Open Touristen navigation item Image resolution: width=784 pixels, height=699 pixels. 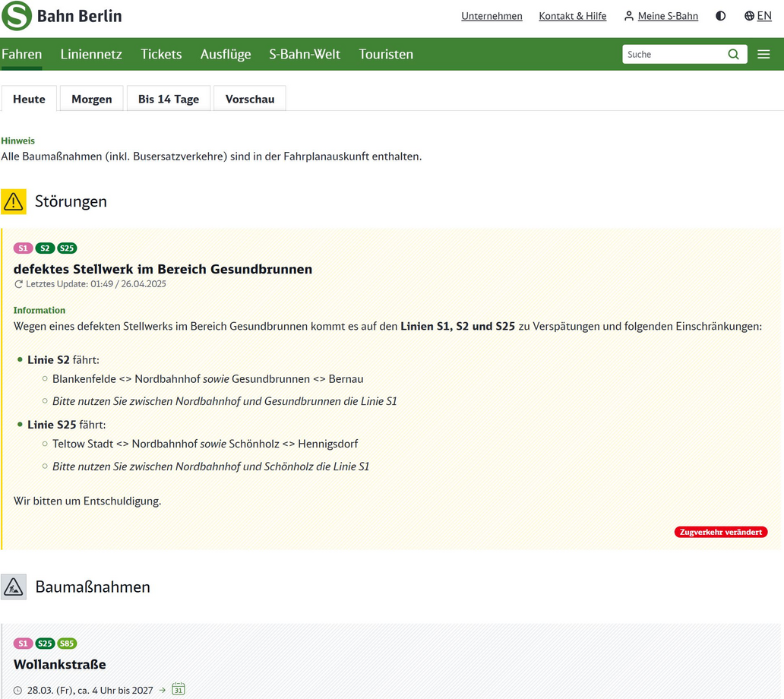tap(386, 54)
